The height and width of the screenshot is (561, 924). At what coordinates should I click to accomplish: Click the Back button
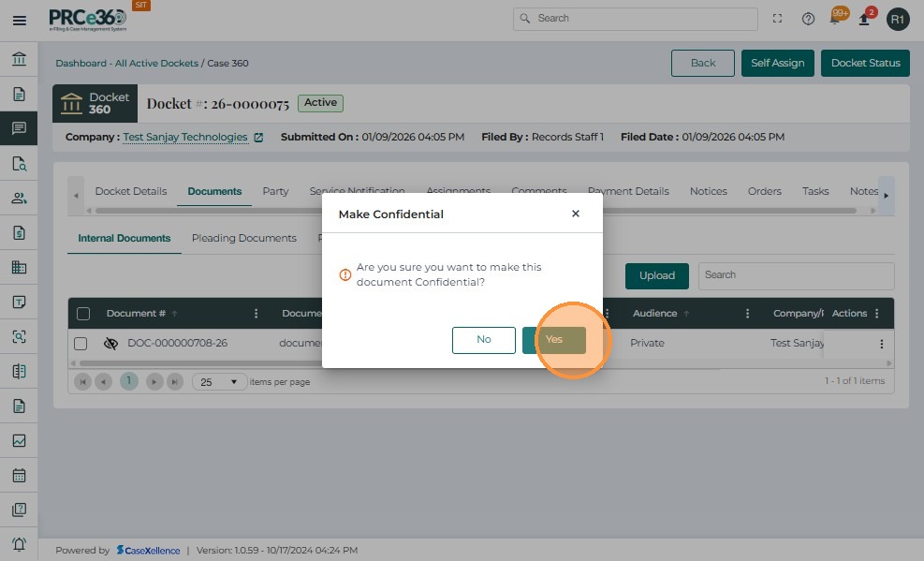(702, 63)
